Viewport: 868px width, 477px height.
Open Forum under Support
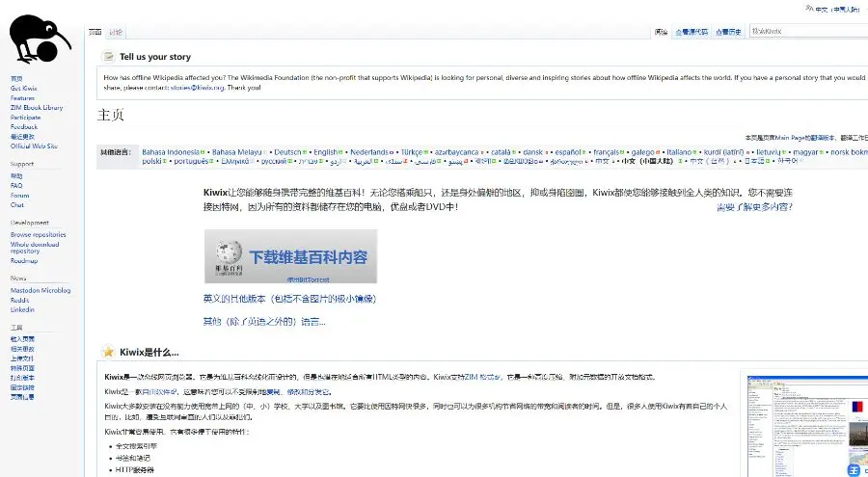tap(20, 196)
